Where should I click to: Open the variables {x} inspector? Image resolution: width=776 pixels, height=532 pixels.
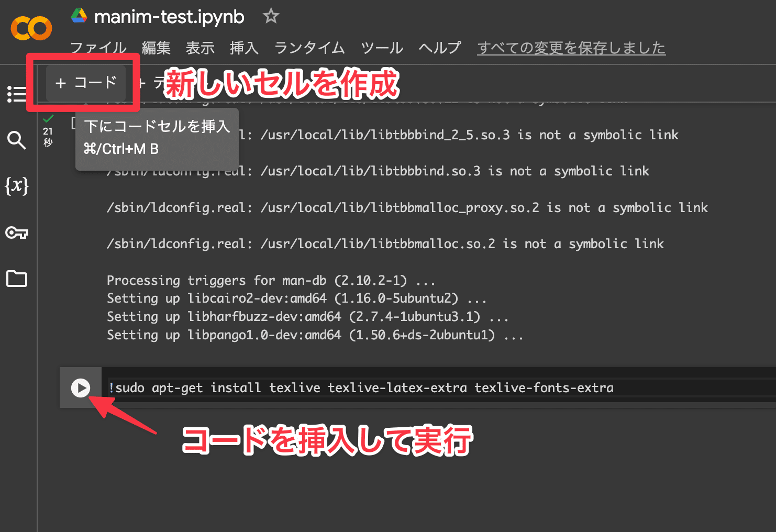(x=16, y=186)
